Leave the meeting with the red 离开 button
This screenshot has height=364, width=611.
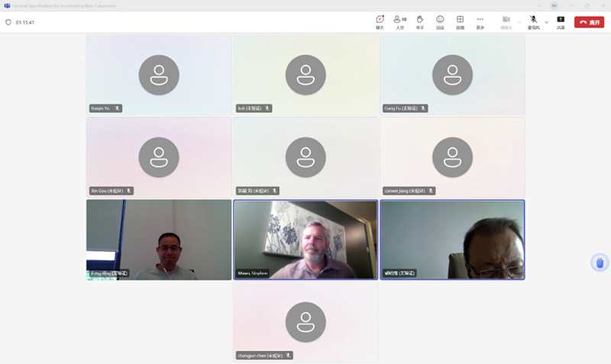[589, 22]
